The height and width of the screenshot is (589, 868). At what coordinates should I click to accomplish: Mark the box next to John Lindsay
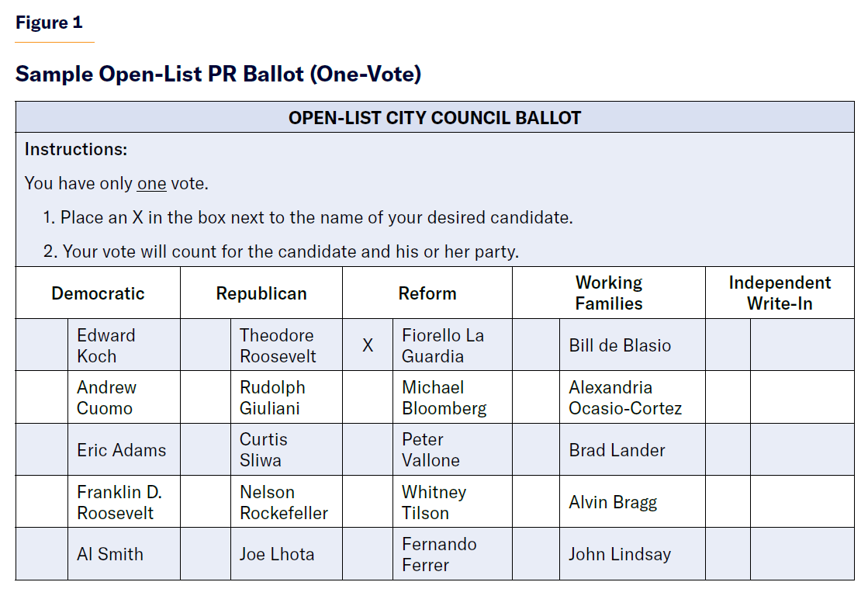point(536,554)
